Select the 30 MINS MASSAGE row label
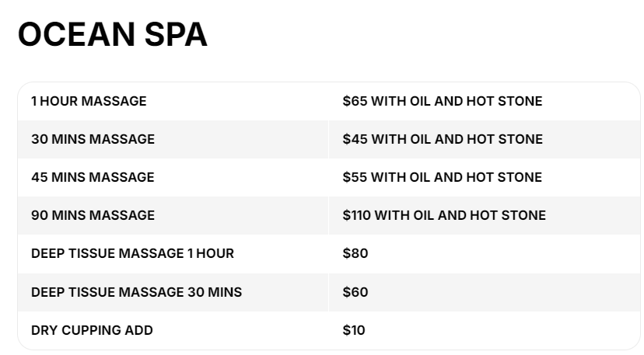 93,139
